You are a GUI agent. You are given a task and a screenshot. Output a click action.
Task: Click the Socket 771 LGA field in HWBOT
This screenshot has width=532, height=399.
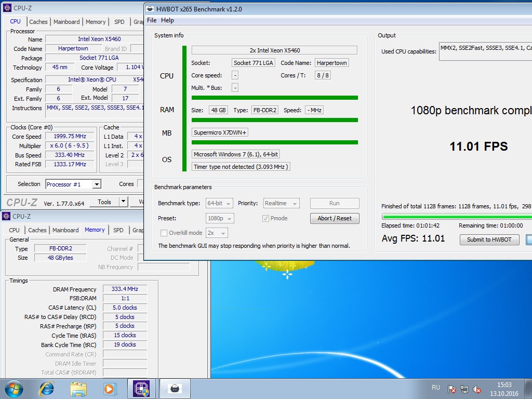click(x=253, y=63)
